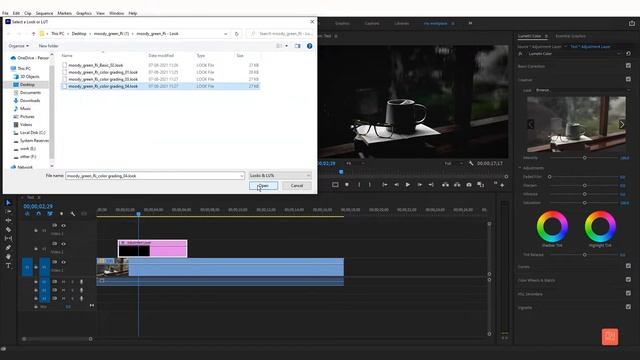Show next Look preview thumbnail
The height and width of the screenshot is (360, 640).
click(x=621, y=124)
